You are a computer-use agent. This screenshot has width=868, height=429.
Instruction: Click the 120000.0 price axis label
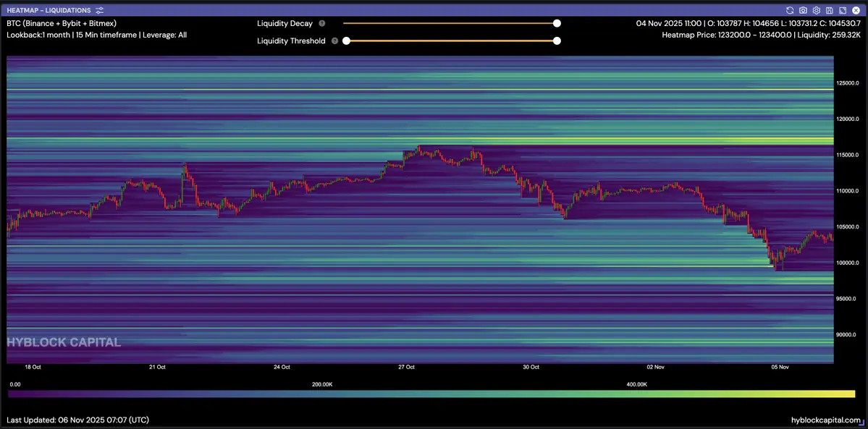coord(848,119)
